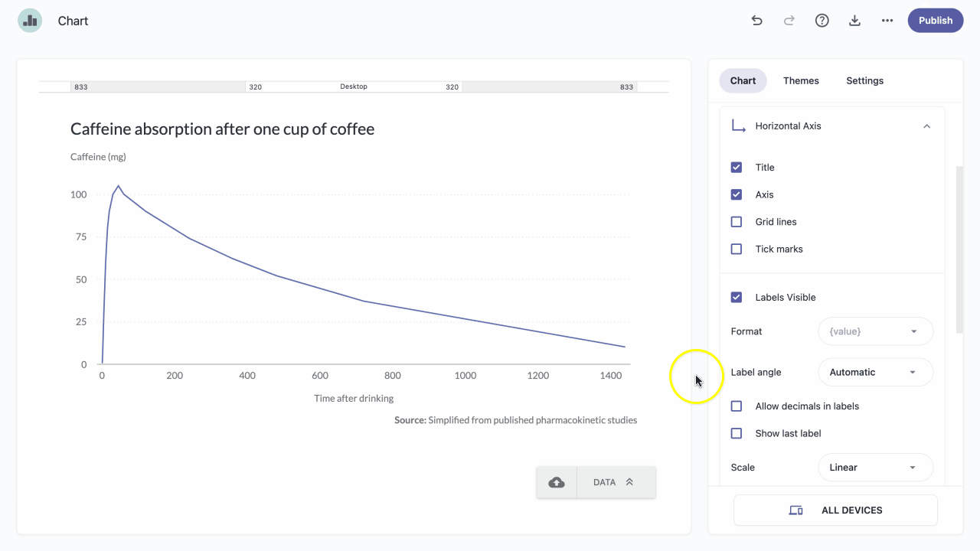Screen dimensions: 980x551
Task: Click the Publish button
Action: coord(936,21)
